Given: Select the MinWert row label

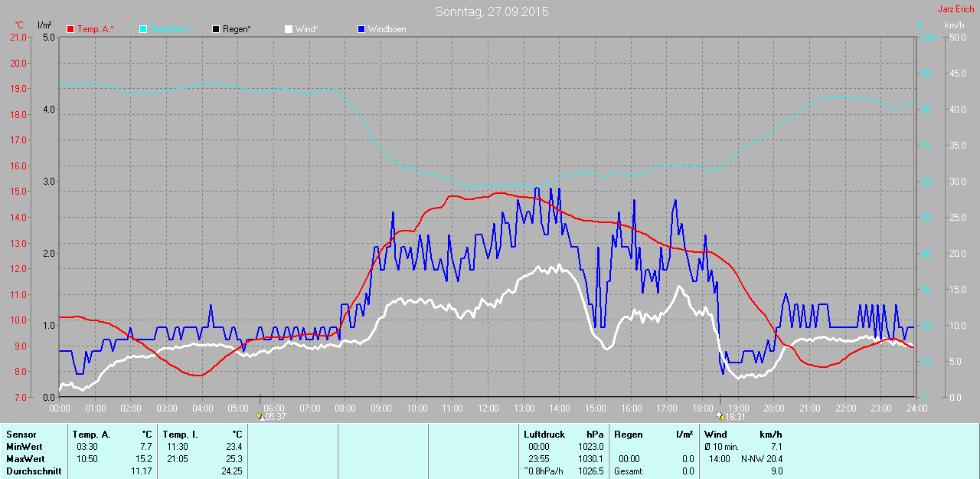Looking at the screenshot, I should click(x=23, y=446).
